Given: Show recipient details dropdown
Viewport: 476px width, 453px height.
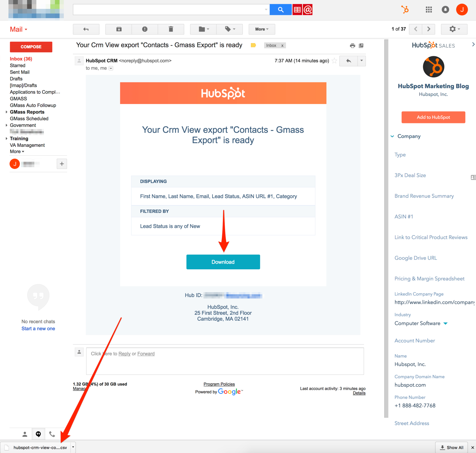Looking at the screenshot, I should (111, 68).
